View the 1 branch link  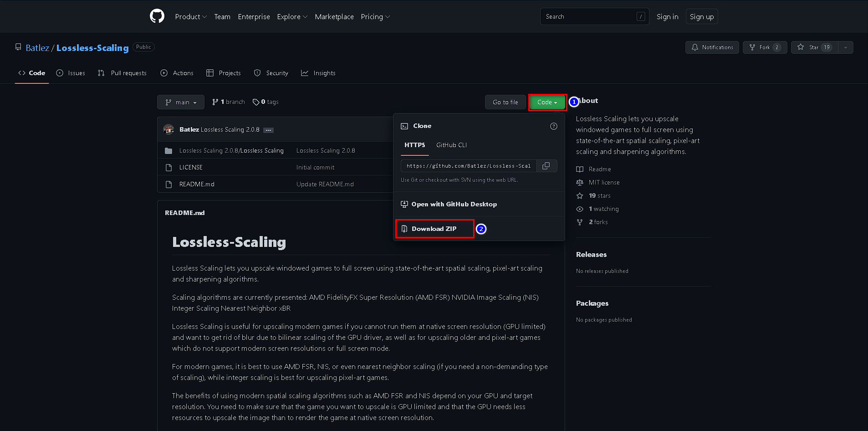point(229,102)
